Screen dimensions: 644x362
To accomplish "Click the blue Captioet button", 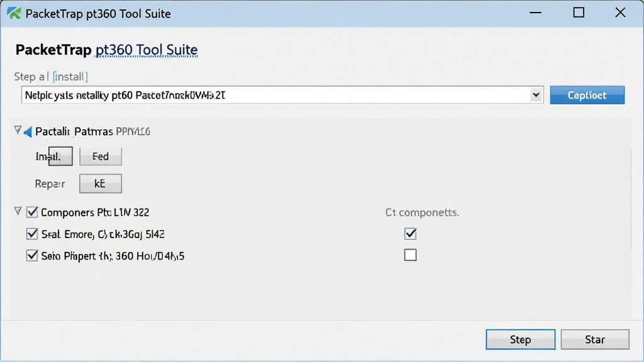I will click(x=587, y=96).
